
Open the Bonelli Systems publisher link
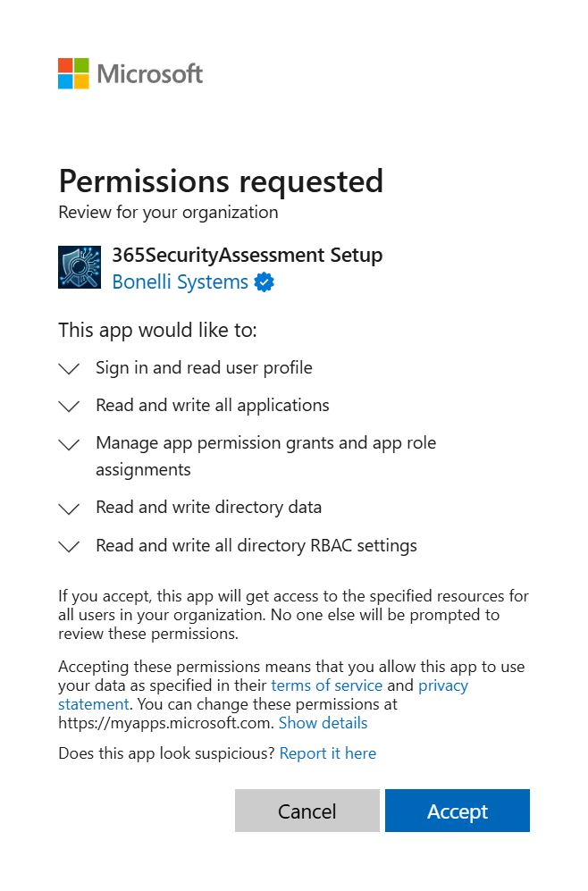[180, 282]
